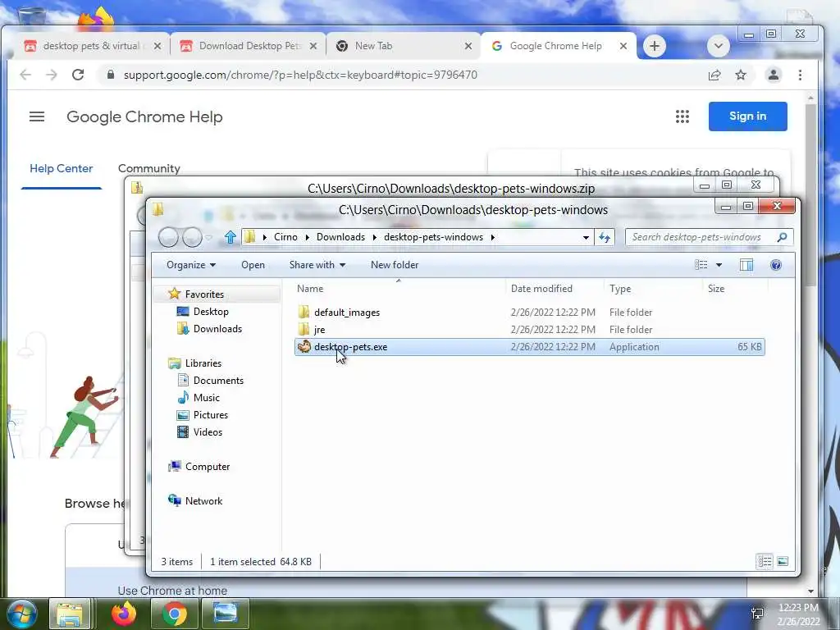
Task: Open Organize dropdown menu
Action: pyautogui.click(x=190, y=265)
